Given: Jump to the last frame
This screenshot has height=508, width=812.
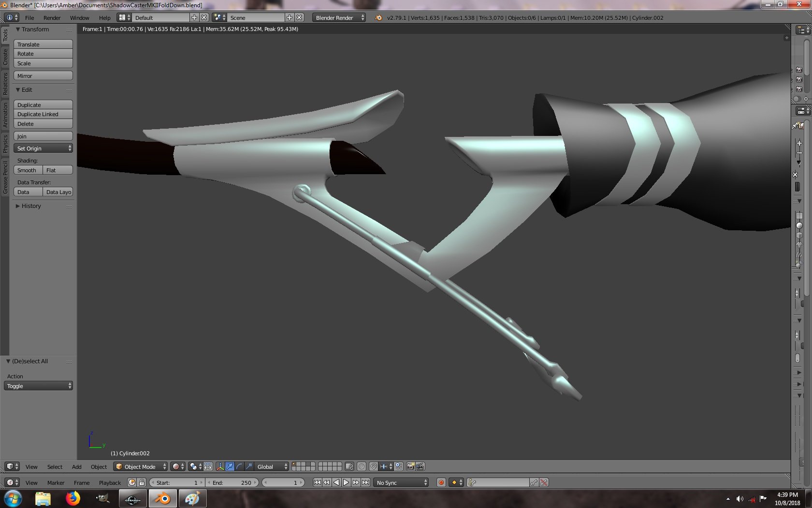Looking at the screenshot, I should (x=365, y=482).
